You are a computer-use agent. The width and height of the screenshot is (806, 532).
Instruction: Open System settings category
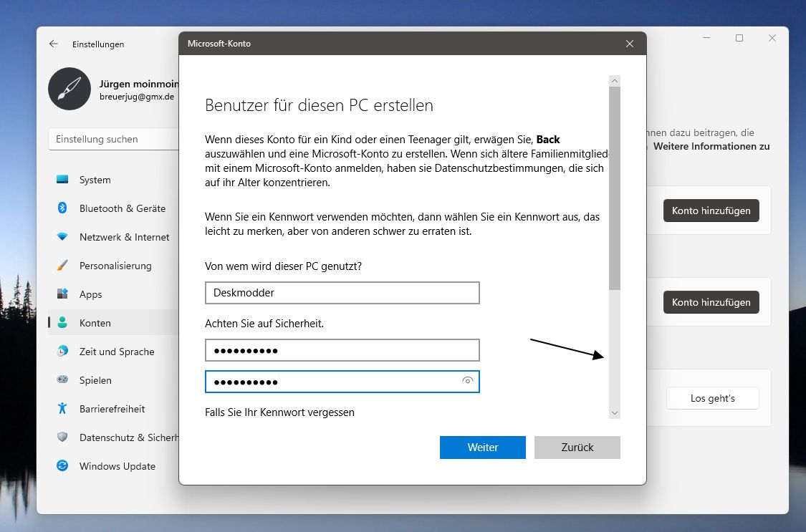pos(114,180)
